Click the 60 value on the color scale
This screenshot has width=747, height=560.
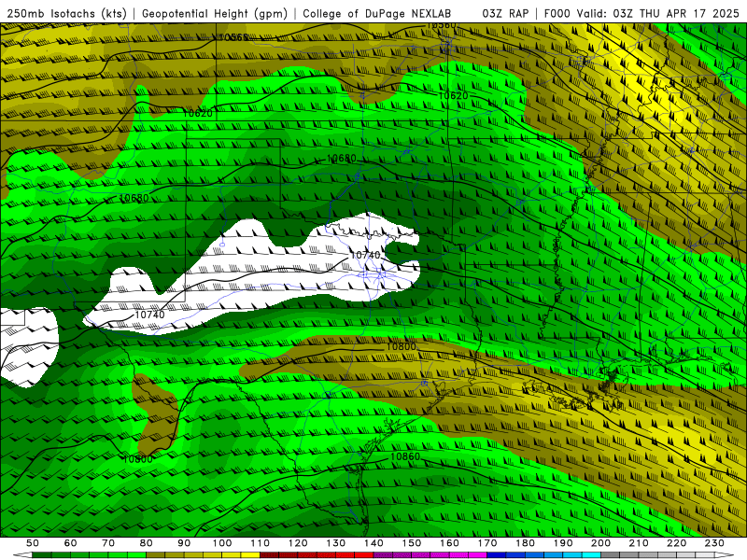pos(70,543)
